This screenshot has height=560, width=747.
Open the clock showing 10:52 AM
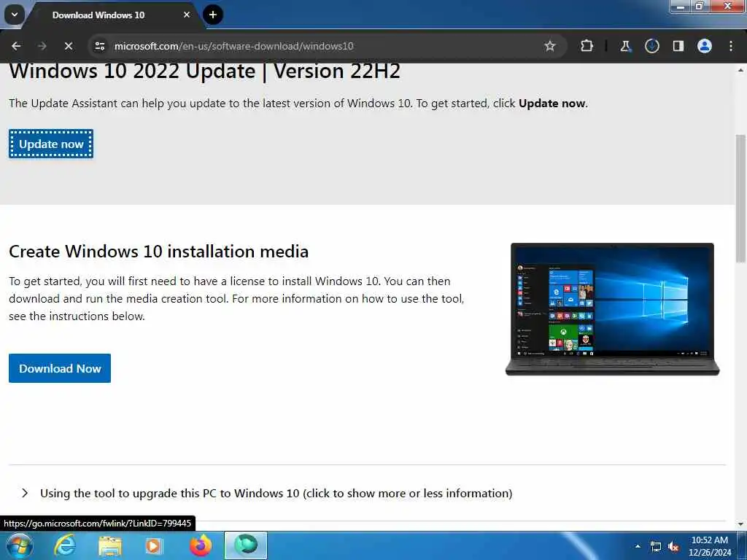point(710,546)
